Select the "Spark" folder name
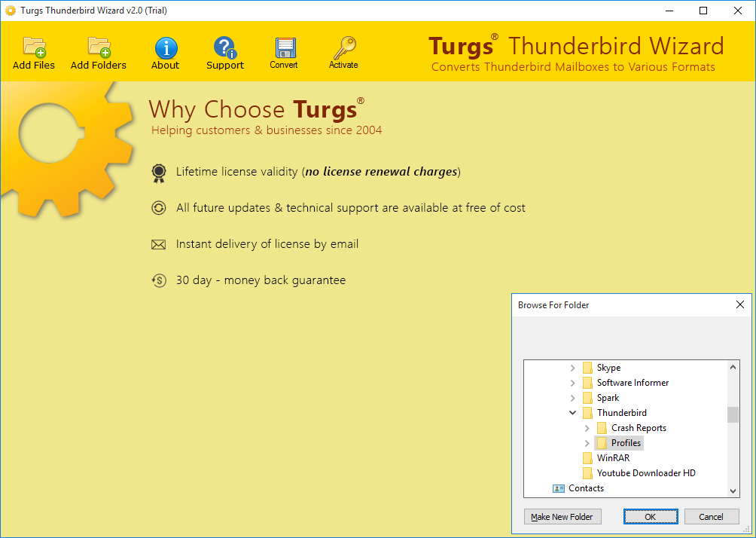Image resolution: width=756 pixels, height=538 pixels. click(608, 398)
